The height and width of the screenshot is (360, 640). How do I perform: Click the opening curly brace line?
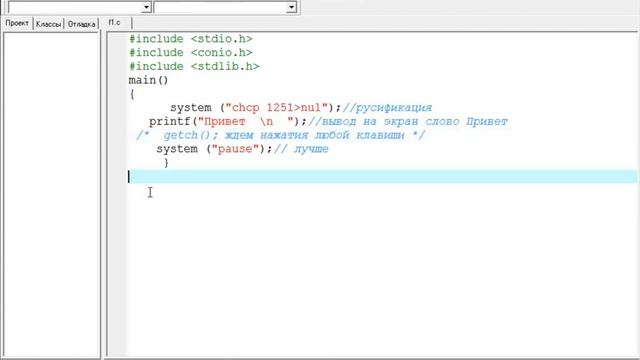click(x=132, y=94)
